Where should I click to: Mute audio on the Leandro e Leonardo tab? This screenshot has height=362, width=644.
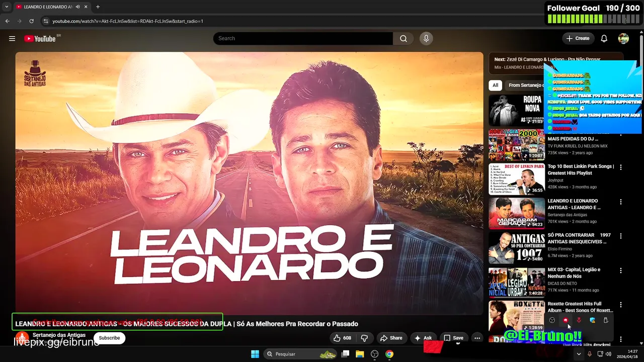(77, 7)
